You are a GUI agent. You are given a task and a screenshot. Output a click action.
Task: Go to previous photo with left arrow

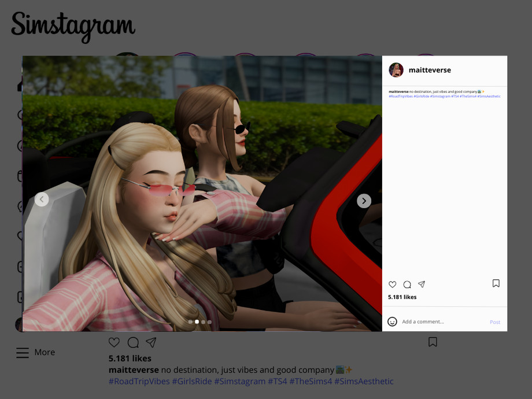click(x=42, y=199)
